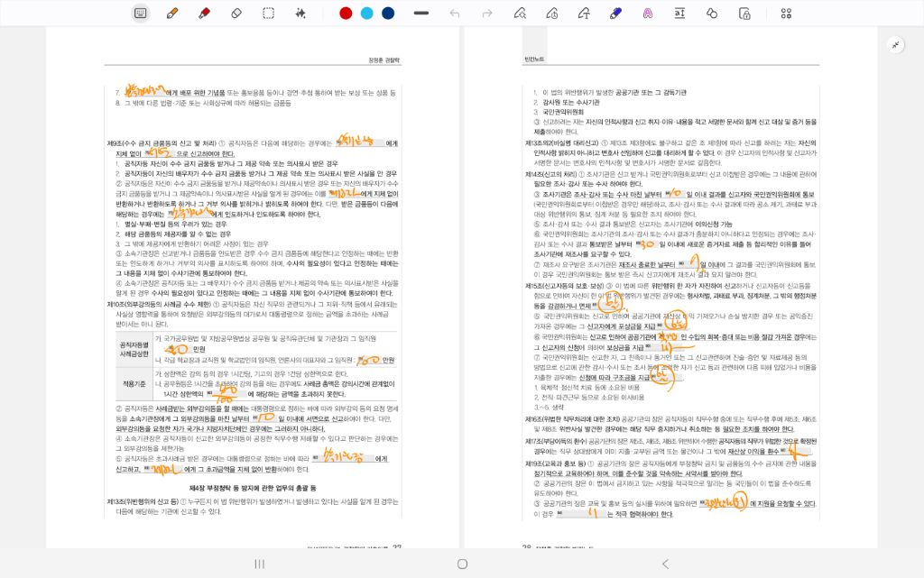Tap the blue S Pen to text icon
Image resolution: width=924 pixels, height=578 pixels.
(x=615, y=13)
